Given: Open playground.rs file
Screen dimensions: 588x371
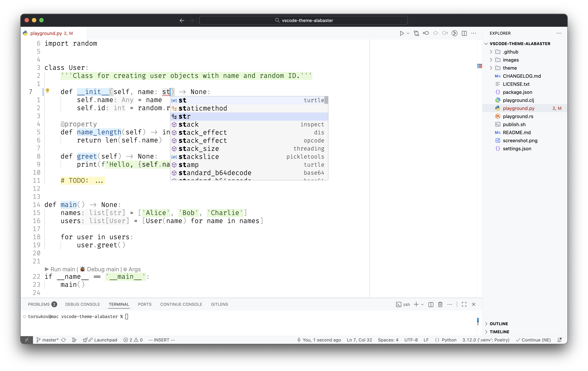Looking at the screenshot, I should pos(518,116).
